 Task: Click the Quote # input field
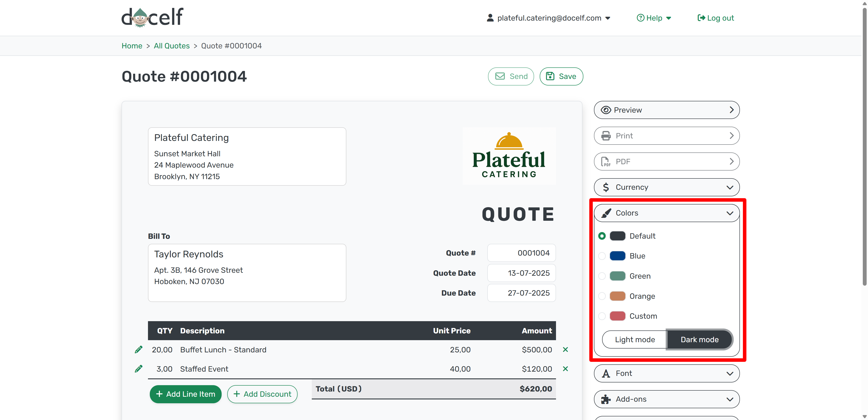[521, 253]
